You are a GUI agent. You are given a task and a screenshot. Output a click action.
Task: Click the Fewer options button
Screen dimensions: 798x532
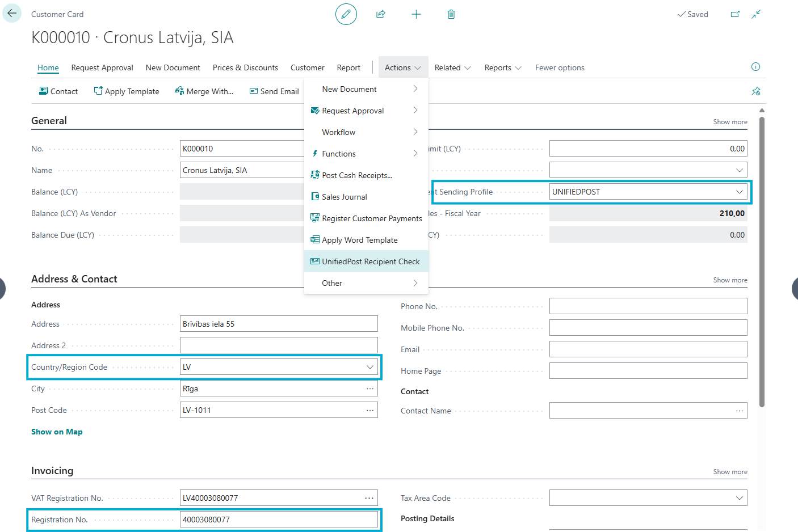tap(559, 67)
